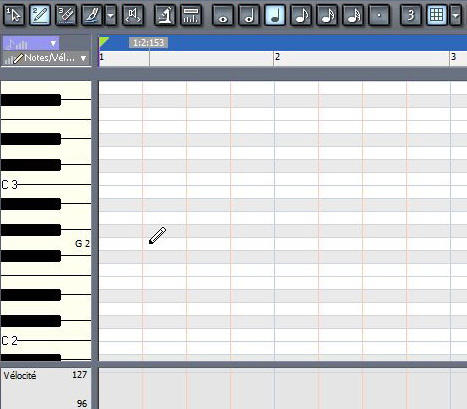Click measure 2 on the timeline ruler

tap(277, 57)
